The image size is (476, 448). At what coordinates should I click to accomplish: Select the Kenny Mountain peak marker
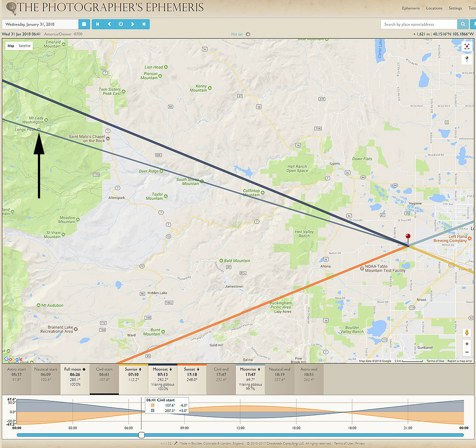pos(210,88)
